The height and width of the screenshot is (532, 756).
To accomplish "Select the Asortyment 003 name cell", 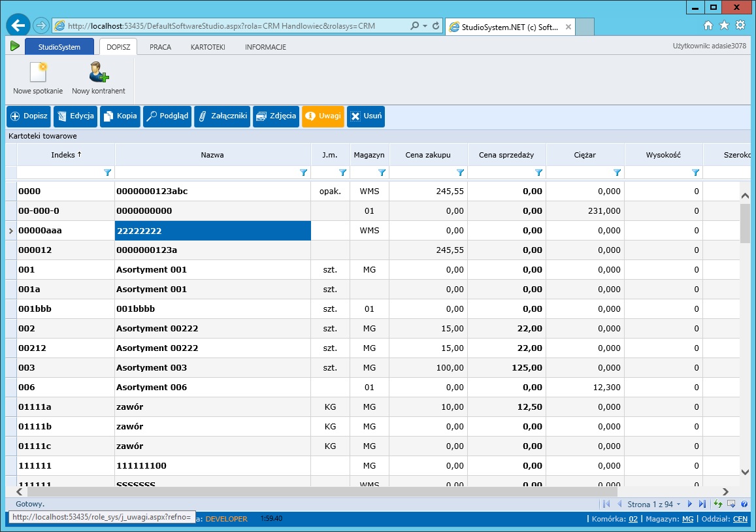I will click(212, 367).
